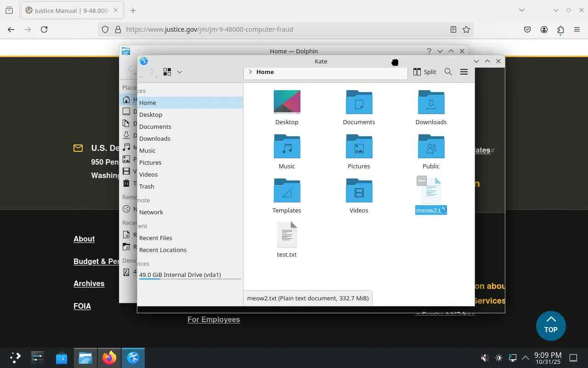
Task: Select Desktop in the Places sidebar
Action: point(190,115)
